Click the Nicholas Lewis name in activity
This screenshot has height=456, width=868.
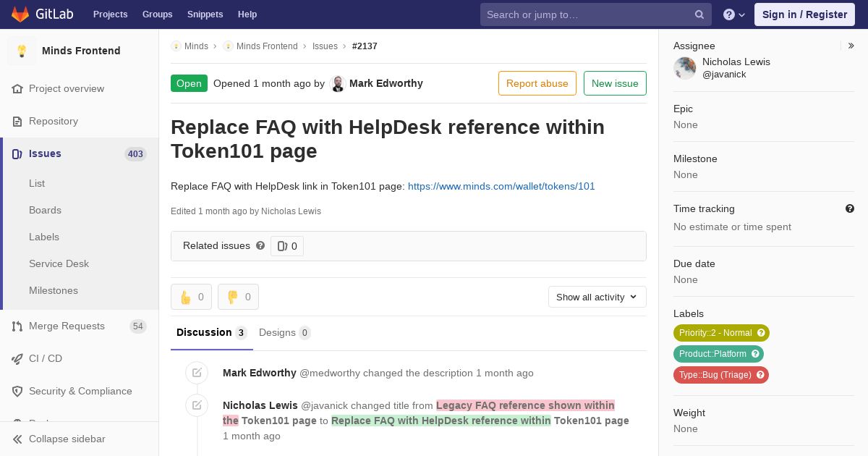pos(260,405)
